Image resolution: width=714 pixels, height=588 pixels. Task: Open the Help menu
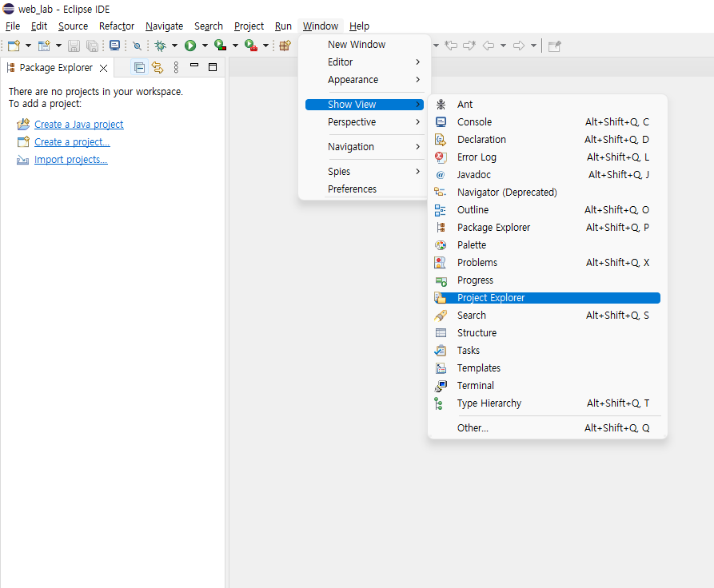click(359, 26)
